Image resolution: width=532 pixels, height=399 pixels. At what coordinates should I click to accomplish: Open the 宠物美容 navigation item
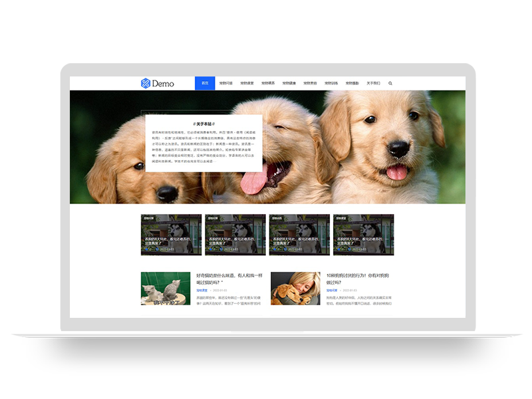(311, 84)
